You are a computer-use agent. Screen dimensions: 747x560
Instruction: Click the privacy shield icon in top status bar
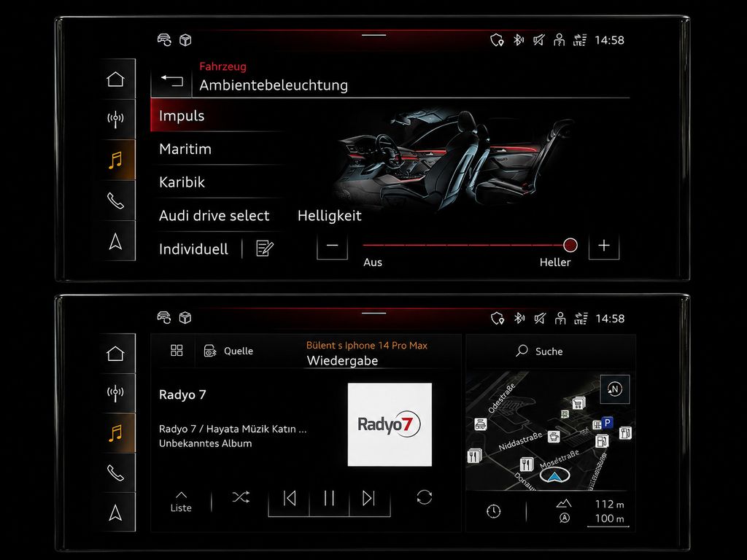pos(497,40)
